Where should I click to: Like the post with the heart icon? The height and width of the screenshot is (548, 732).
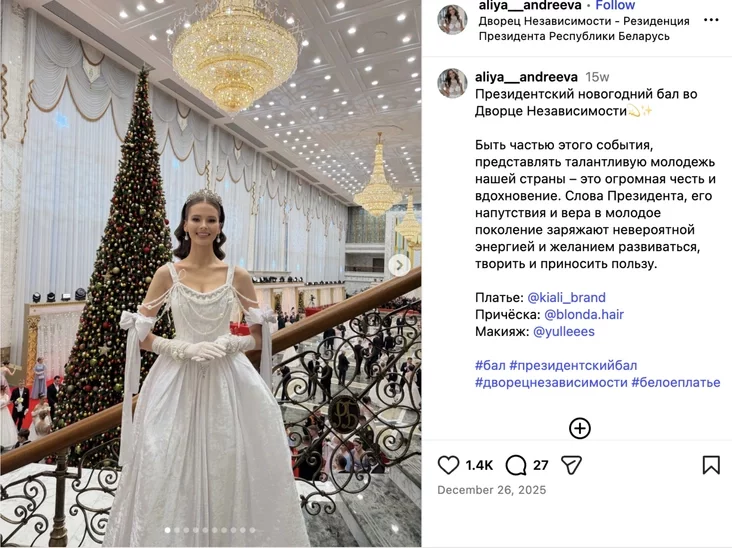tap(448, 465)
